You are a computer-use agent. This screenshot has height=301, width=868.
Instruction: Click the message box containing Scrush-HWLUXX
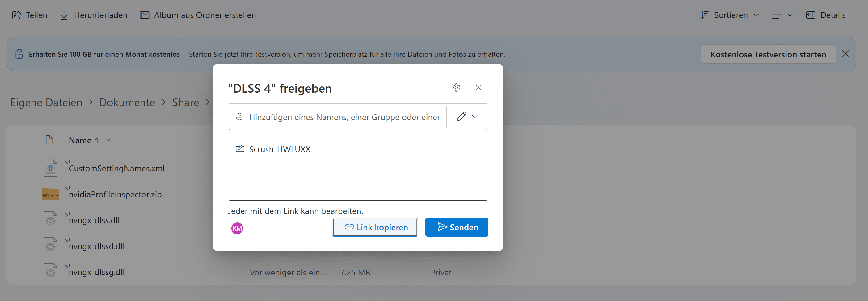(358, 169)
